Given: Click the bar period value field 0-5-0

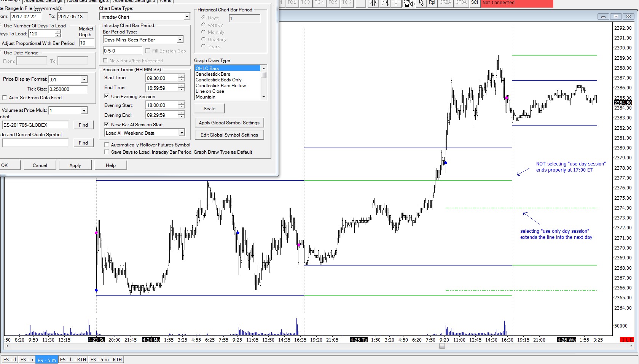Looking at the screenshot, I should click(x=122, y=51).
